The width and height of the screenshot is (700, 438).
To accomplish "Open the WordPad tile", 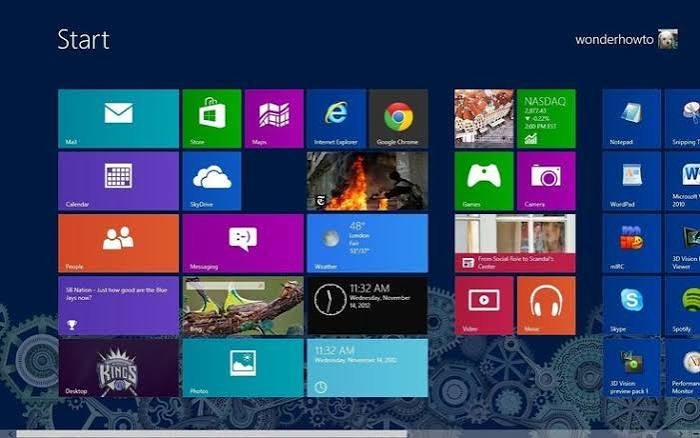I will [x=632, y=181].
